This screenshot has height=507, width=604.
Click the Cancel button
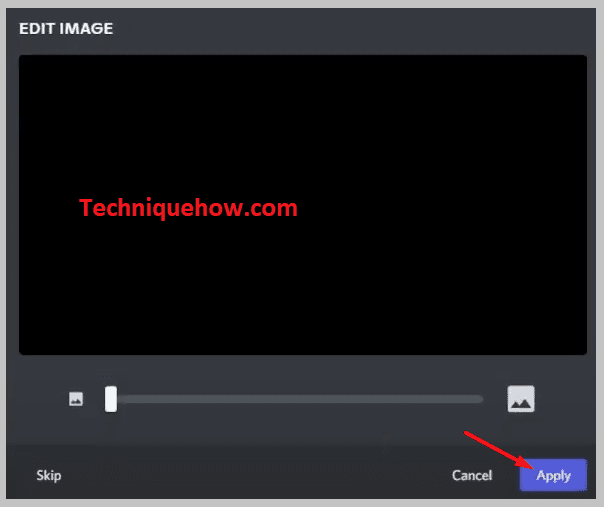(472, 475)
